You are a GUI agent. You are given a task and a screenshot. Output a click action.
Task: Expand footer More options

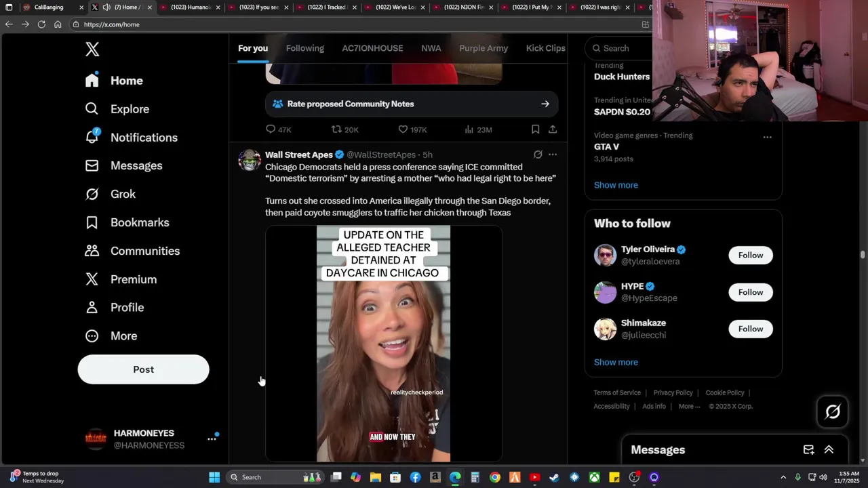pos(689,406)
